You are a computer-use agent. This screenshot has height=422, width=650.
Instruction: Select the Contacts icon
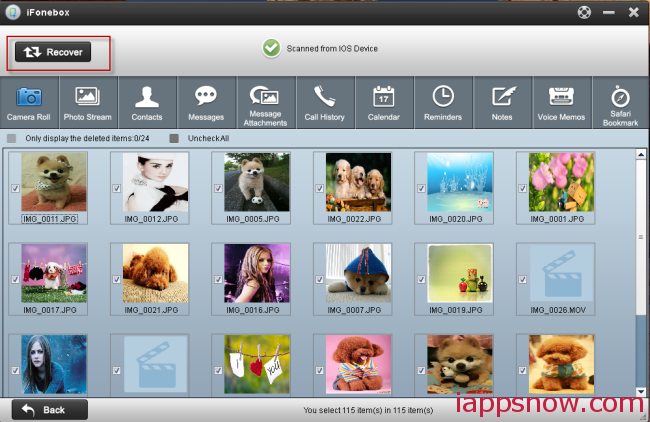(x=147, y=103)
